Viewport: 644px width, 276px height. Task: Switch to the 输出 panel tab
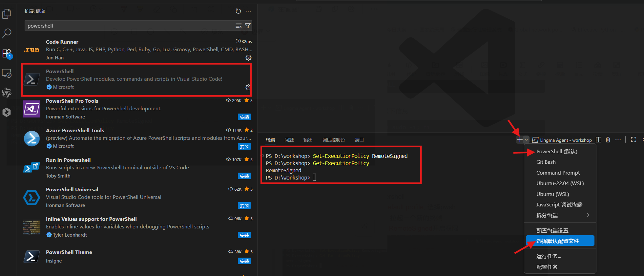308,140
